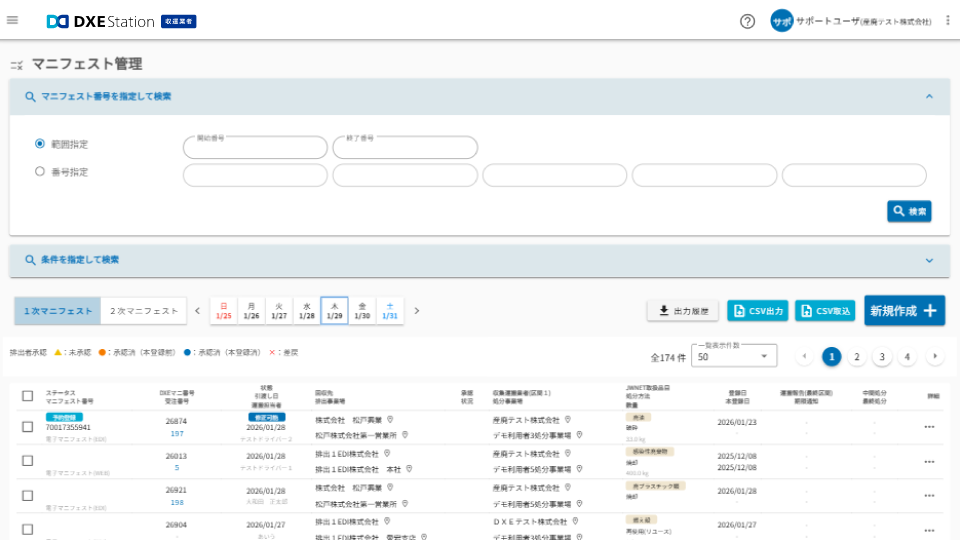Screen dimensions: 960x540
Task: Click the filter icon beside マニフェスト管理
Action: tap(16, 65)
